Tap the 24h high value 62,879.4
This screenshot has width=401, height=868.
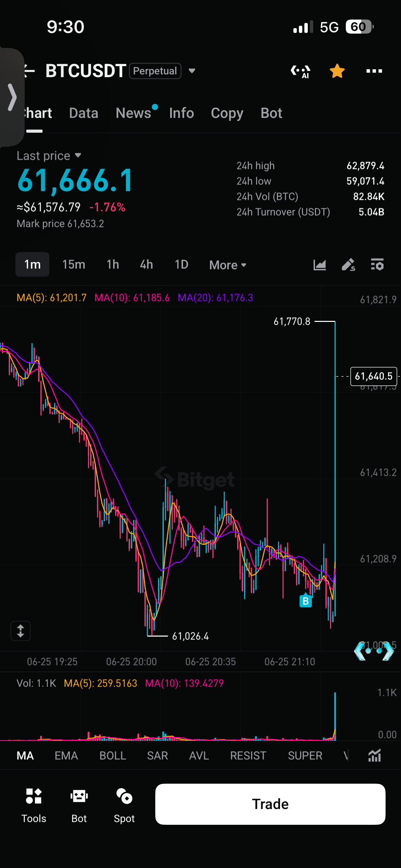[x=365, y=166]
